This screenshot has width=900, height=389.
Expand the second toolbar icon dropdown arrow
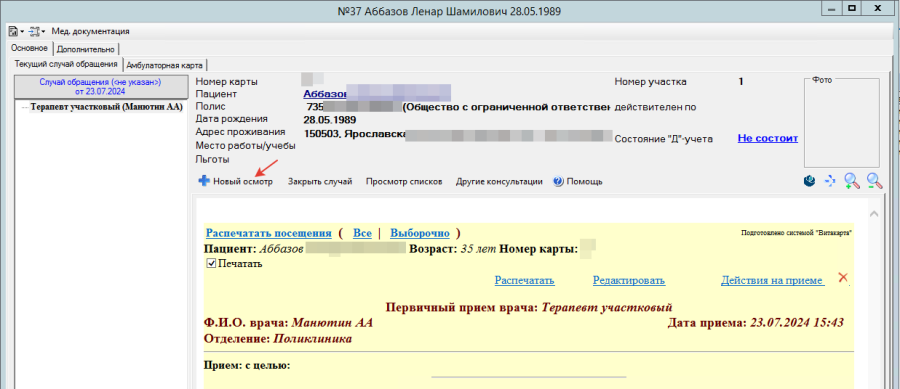44,32
